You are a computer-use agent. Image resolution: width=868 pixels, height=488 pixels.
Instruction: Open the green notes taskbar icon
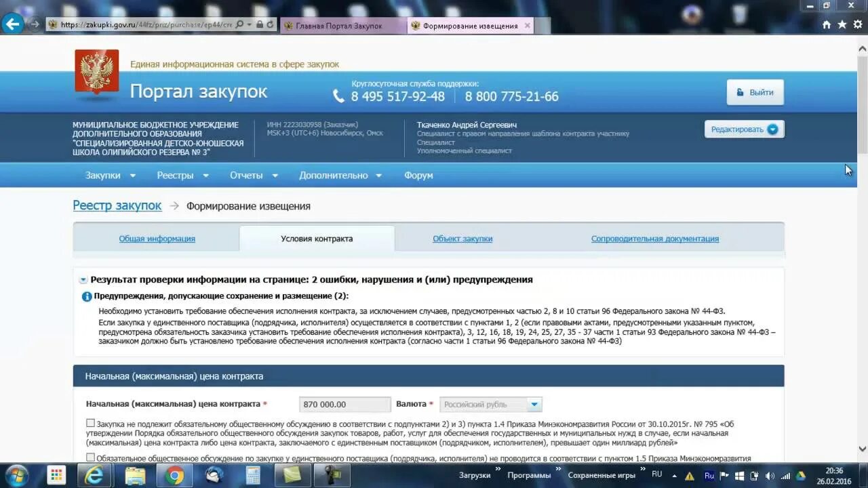(293, 475)
